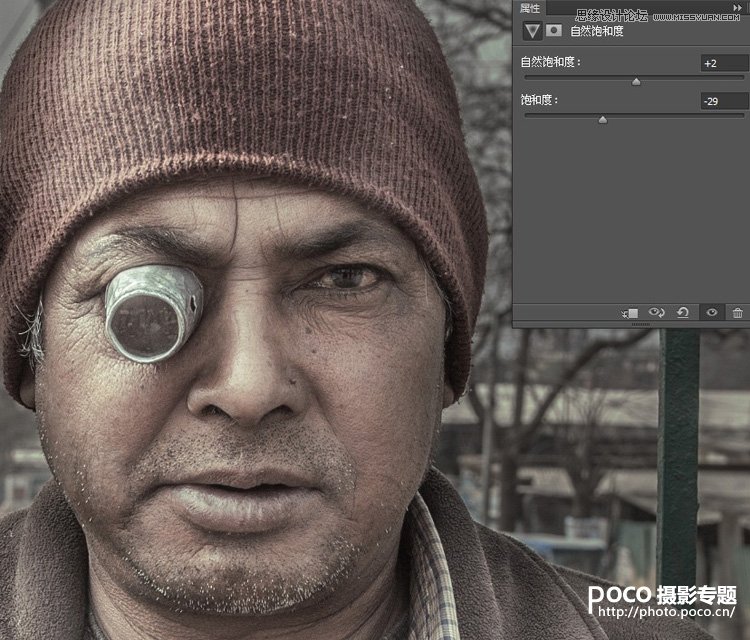The width and height of the screenshot is (750, 640).
Task: Switch to the 属性 panel tab
Action: click(x=530, y=8)
